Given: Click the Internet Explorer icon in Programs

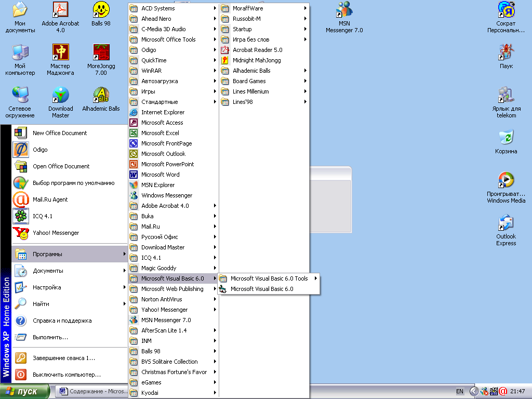Looking at the screenshot, I should [x=134, y=112].
